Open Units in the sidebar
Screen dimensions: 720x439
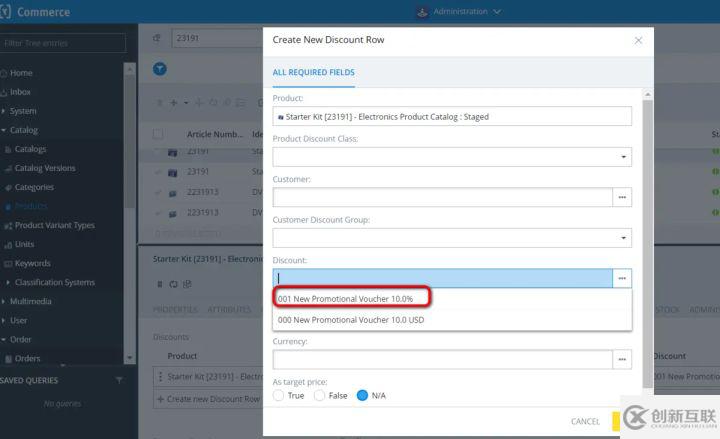tap(24, 244)
